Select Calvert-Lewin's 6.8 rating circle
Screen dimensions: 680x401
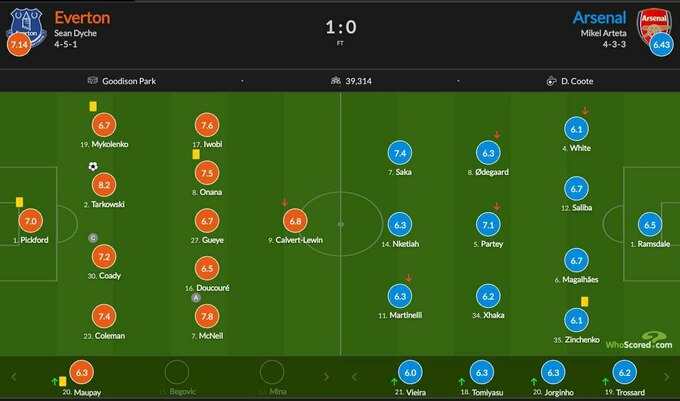[x=296, y=221]
